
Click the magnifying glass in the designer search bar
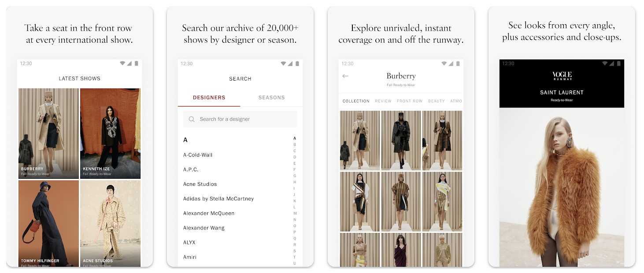pos(191,119)
